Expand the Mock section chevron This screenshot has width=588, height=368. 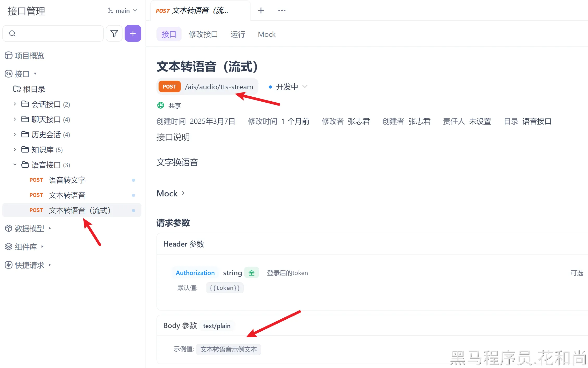coord(183,193)
